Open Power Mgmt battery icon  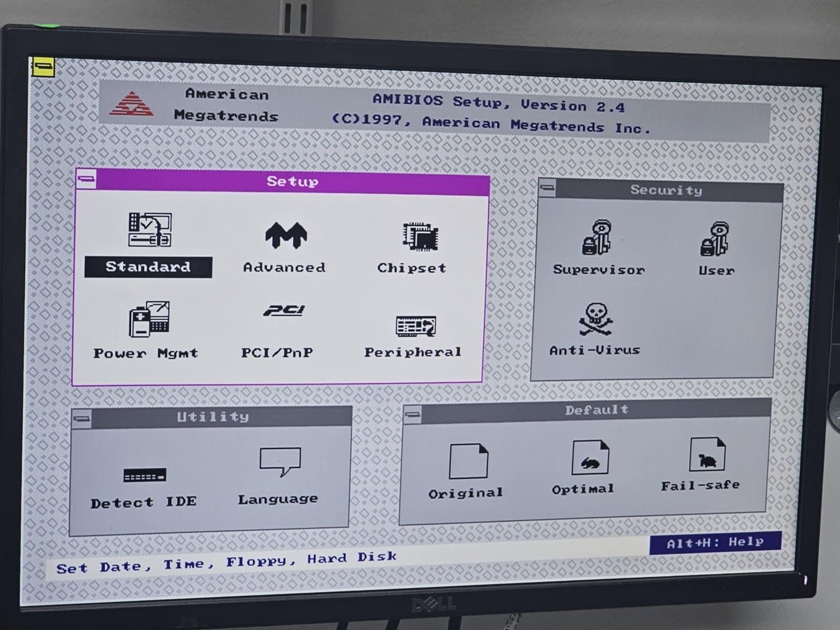click(x=149, y=319)
